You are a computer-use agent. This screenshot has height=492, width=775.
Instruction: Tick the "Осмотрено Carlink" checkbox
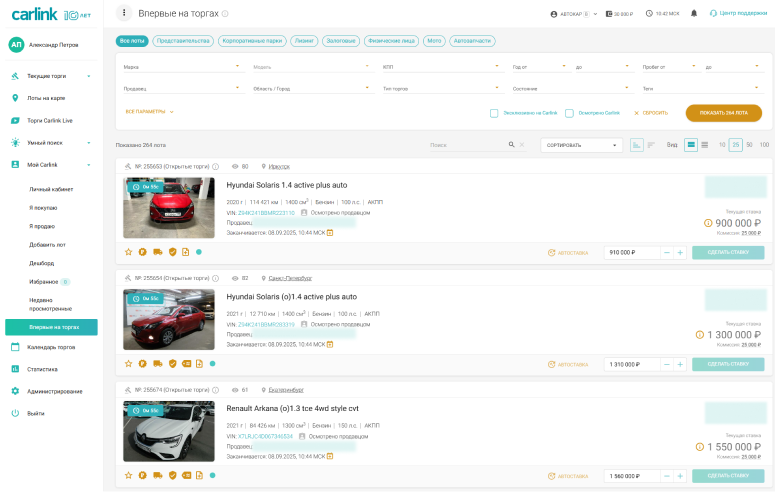[569, 113]
